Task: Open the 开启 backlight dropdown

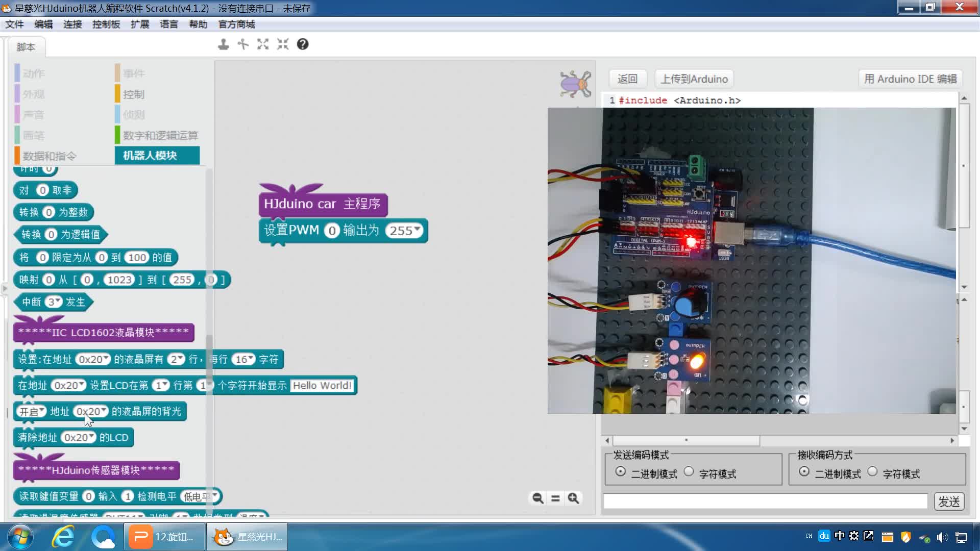Action: 31,412
